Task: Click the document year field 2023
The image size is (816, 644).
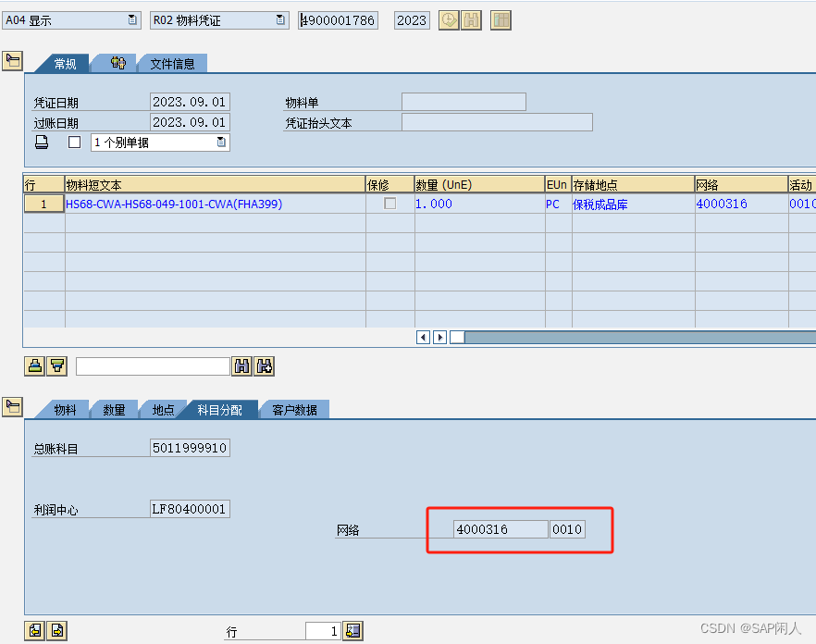Action: (412, 20)
